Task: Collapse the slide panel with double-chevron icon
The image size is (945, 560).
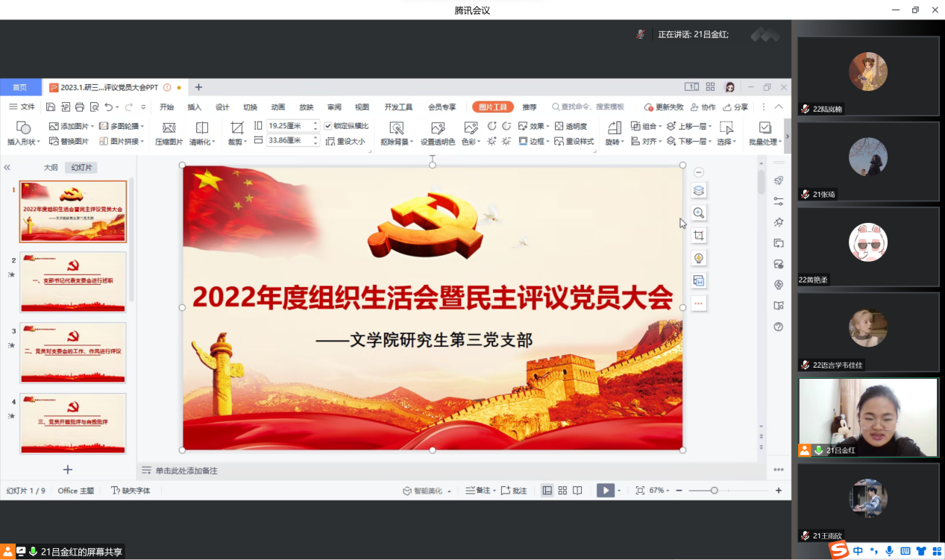Action: click(x=7, y=168)
